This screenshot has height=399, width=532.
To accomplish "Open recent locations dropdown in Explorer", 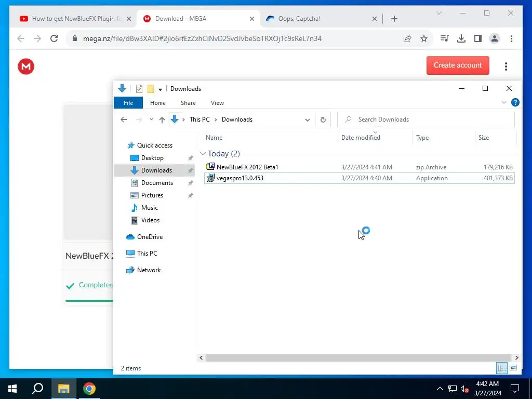I will click(x=151, y=119).
